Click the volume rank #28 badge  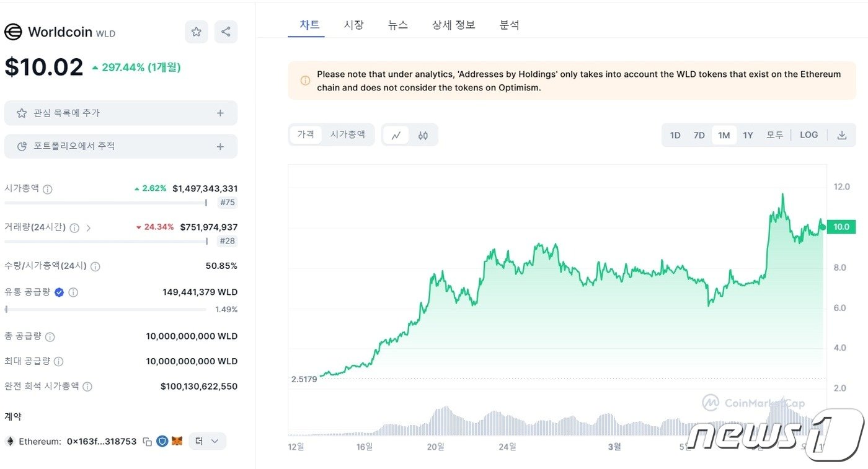point(228,241)
